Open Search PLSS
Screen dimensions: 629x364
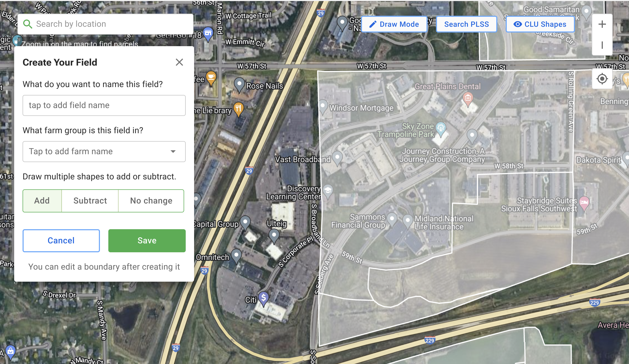tap(466, 24)
